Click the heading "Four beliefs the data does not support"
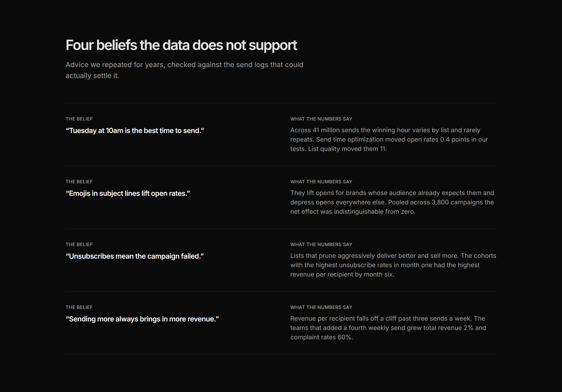The image size is (562, 392). [x=181, y=45]
